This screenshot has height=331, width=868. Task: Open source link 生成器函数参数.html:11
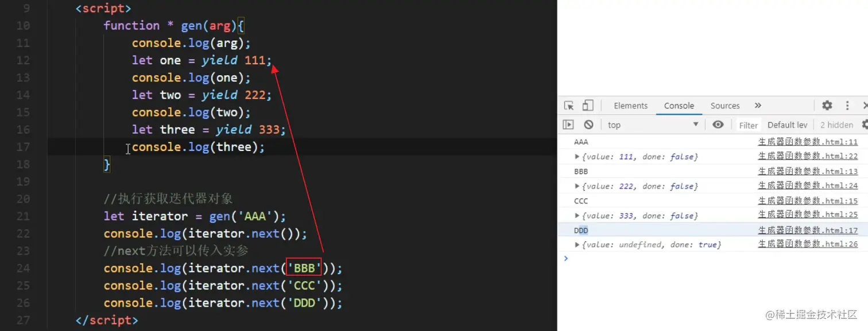(808, 142)
